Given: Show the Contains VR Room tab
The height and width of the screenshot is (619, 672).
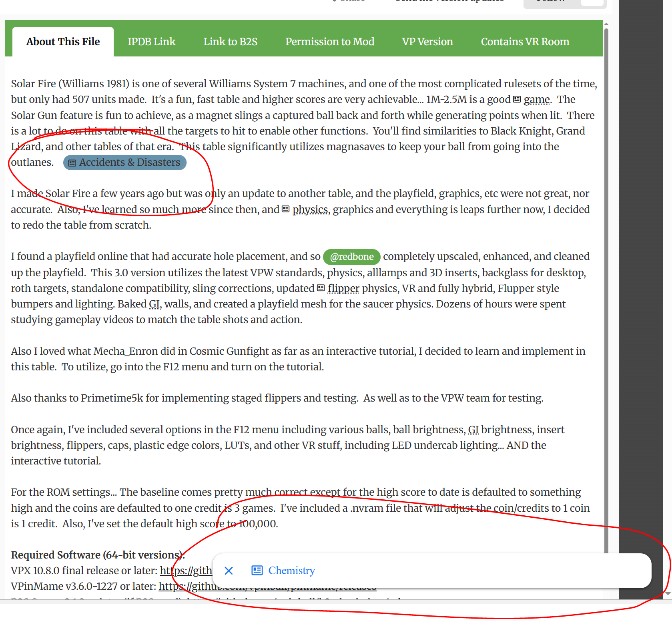Looking at the screenshot, I should 525,42.
